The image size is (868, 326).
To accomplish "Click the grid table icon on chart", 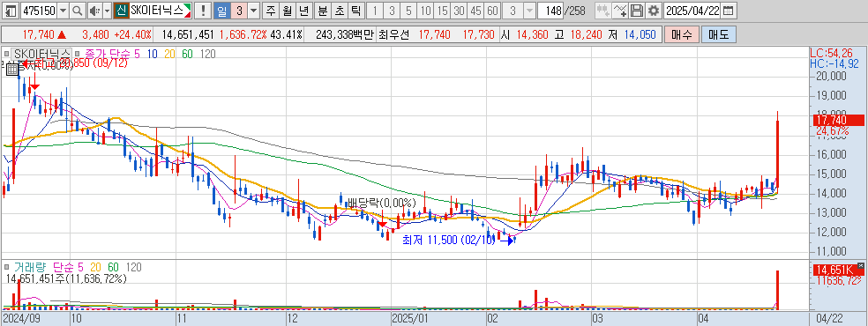I will [12, 70].
